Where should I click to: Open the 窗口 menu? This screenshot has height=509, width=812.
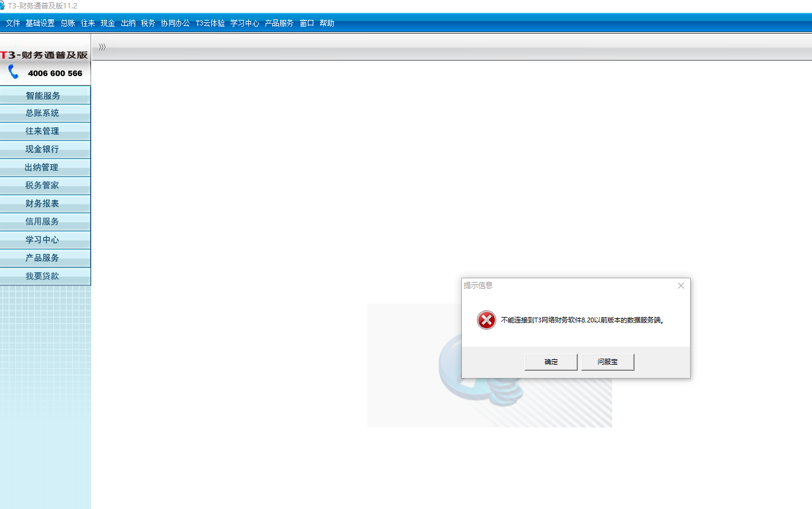point(307,24)
